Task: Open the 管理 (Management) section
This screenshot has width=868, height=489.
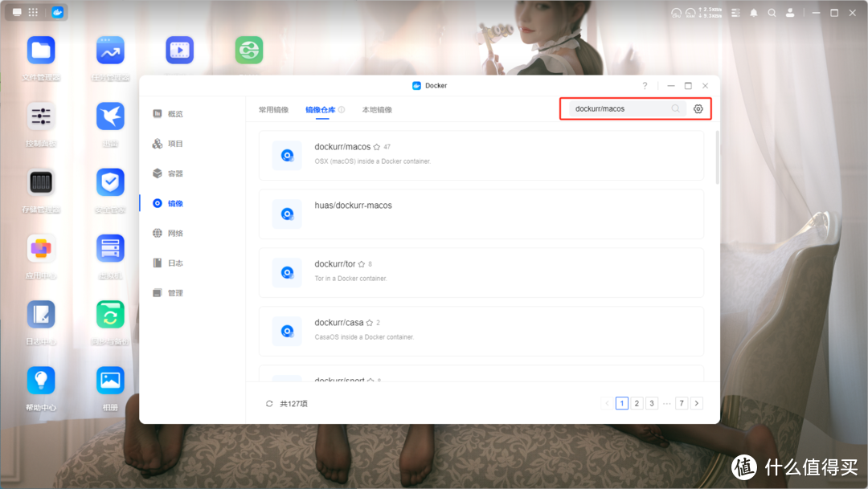Action: (174, 292)
